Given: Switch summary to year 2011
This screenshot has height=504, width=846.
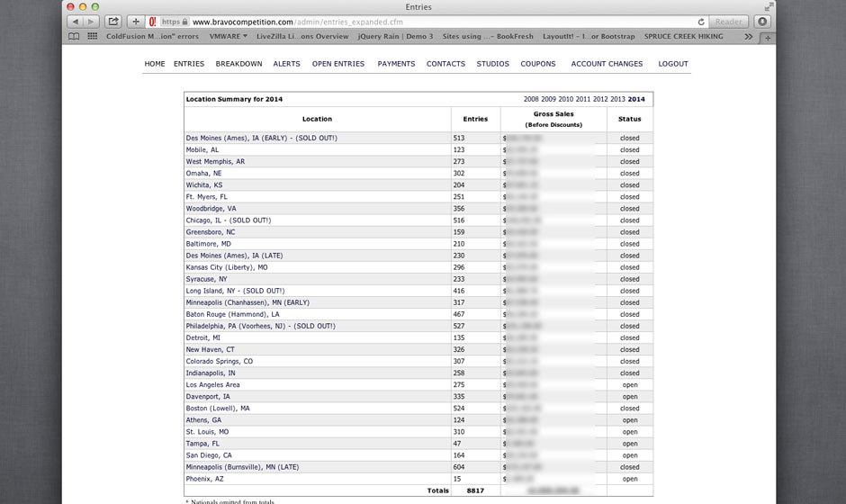Looking at the screenshot, I should coord(582,99).
